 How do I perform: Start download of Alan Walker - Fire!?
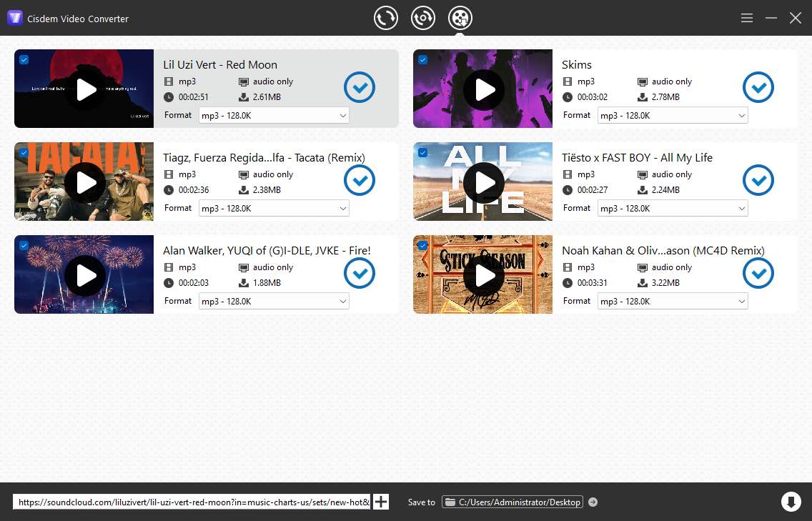(x=360, y=273)
